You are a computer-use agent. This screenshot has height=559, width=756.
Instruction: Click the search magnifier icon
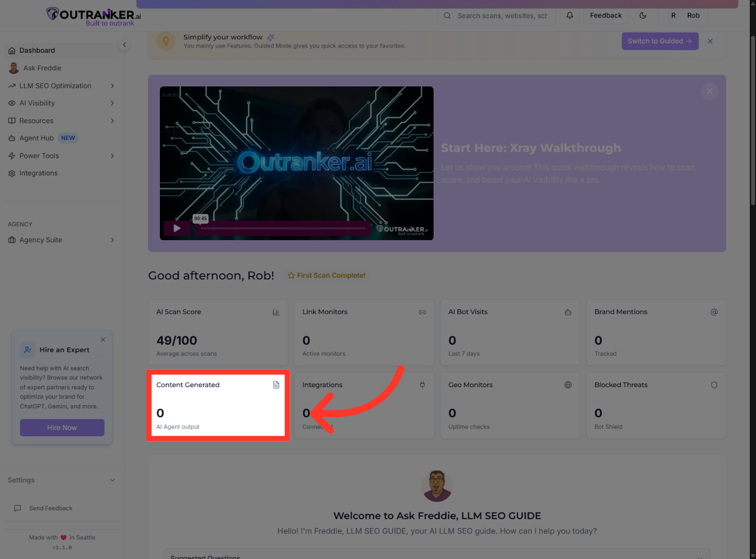tap(447, 16)
